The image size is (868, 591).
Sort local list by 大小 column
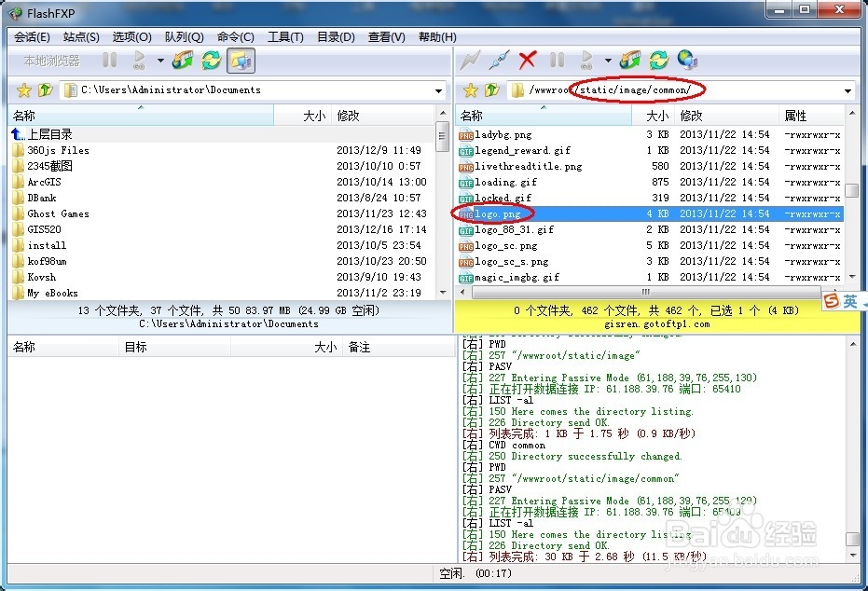[x=303, y=116]
